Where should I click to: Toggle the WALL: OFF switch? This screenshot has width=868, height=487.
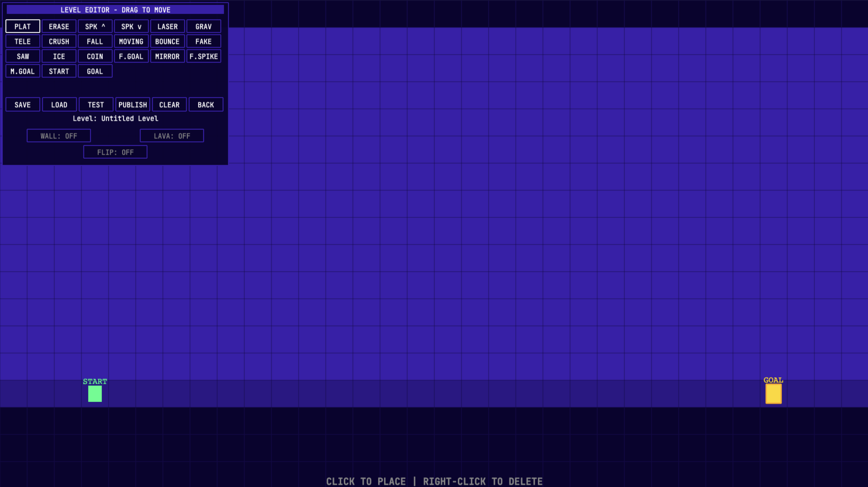click(x=59, y=136)
